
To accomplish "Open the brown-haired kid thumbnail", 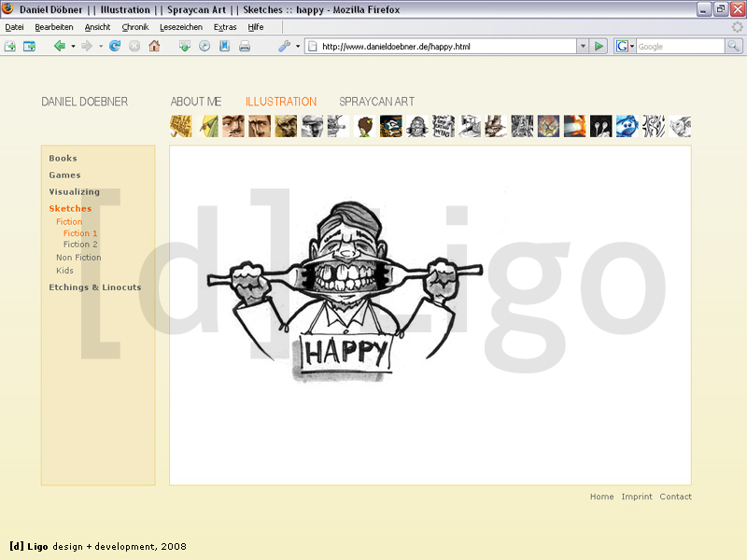I will click(x=364, y=126).
